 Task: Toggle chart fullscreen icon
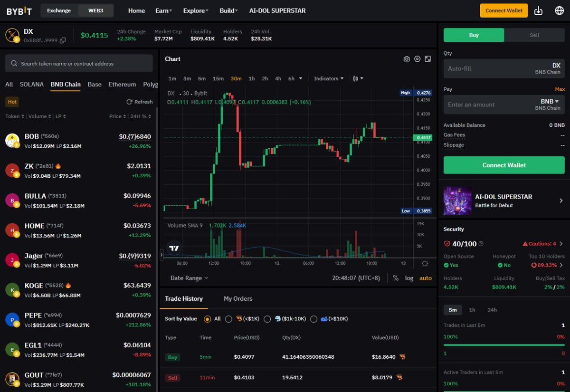click(x=428, y=59)
